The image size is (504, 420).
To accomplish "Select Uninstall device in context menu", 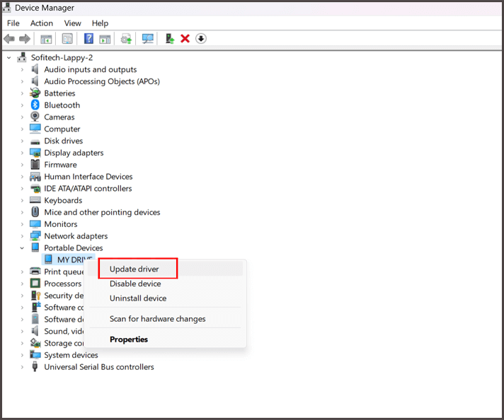I will click(138, 298).
